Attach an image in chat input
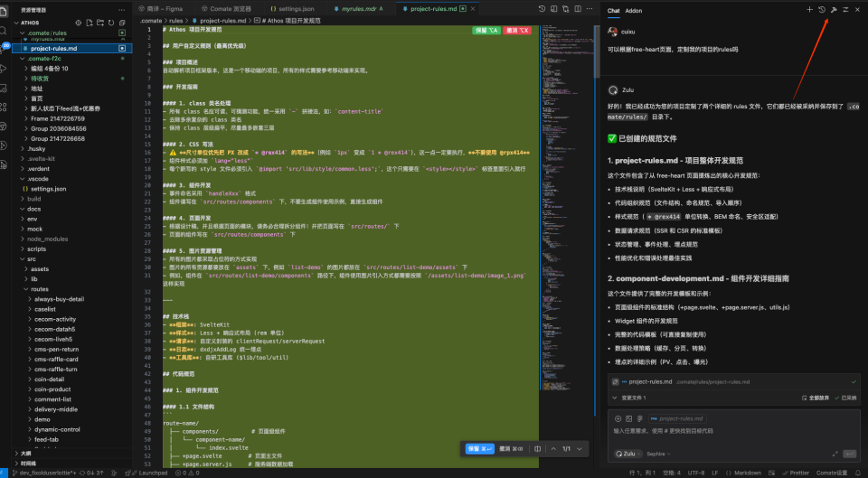 click(629, 418)
